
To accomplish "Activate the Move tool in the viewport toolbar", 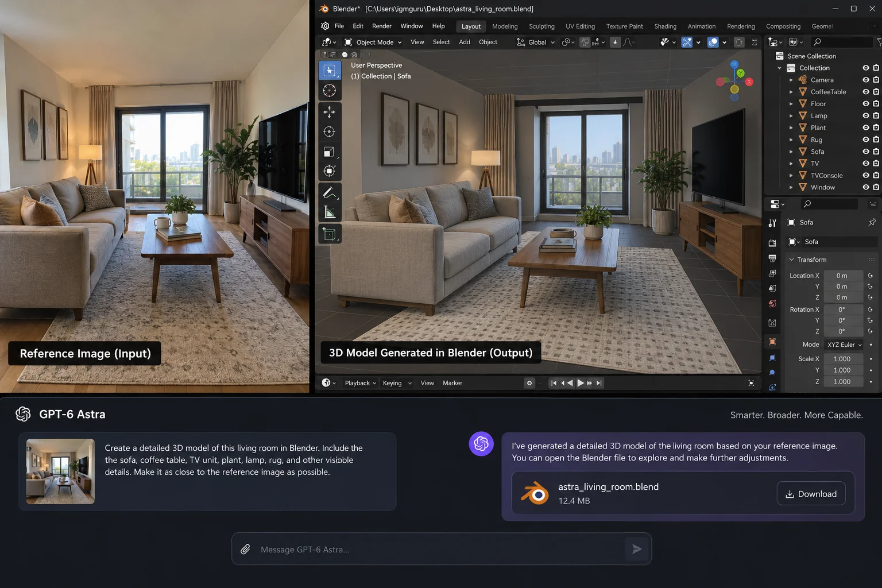I will [330, 112].
